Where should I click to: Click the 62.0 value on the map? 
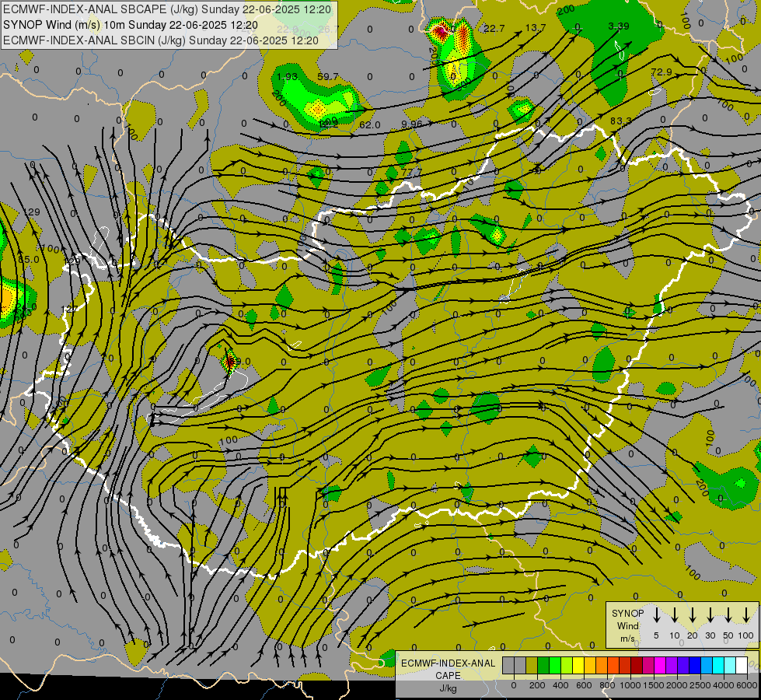click(369, 125)
